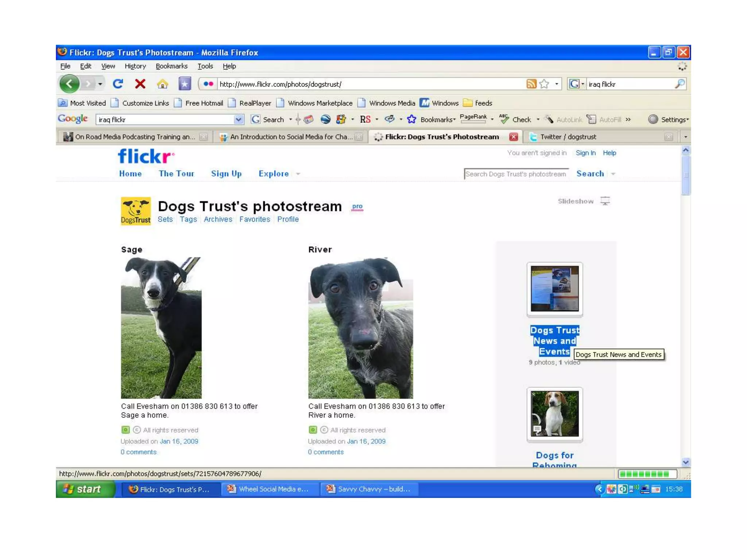Open the Bookmarks menu

coord(171,66)
